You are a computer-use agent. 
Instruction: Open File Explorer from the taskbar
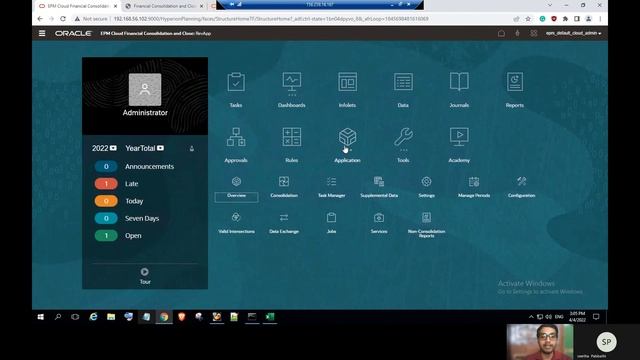pyautogui.click(x=111, y=317)
